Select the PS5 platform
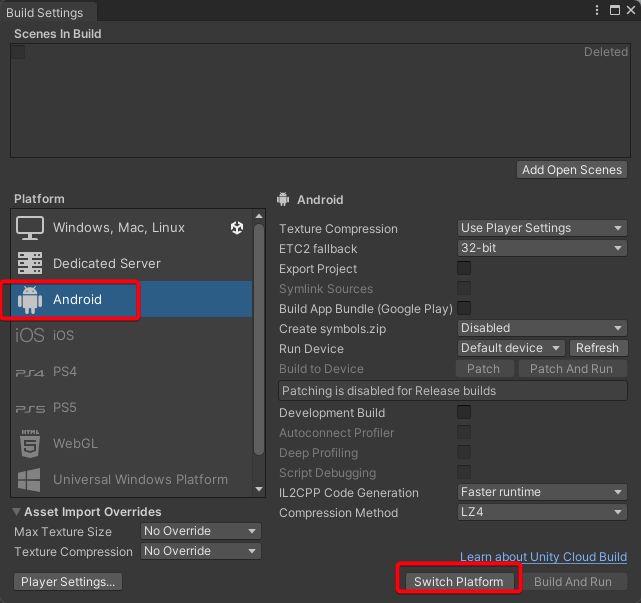Viewport: 641px width, 603px height. click(x=132, y=408)
